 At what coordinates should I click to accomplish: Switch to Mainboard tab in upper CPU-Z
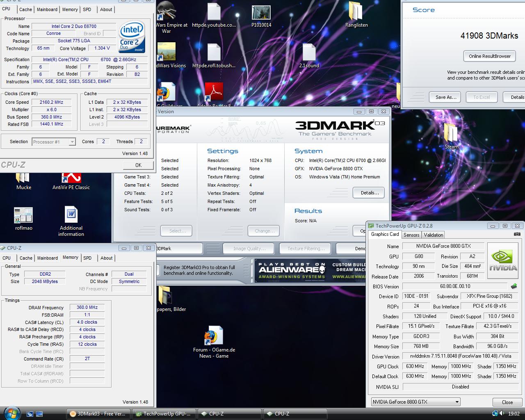(x=47, y=9)
